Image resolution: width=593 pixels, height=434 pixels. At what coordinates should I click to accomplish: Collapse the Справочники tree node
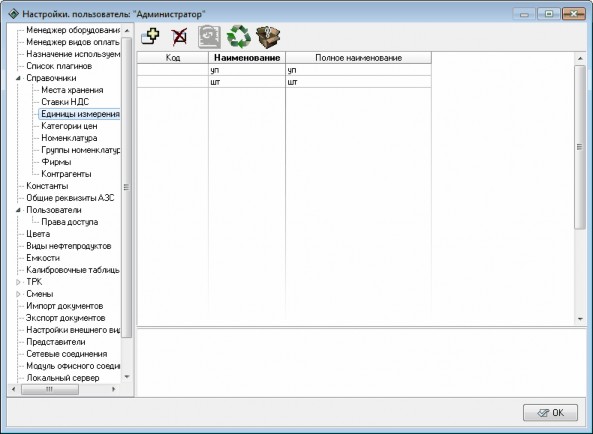pos(18,78)
